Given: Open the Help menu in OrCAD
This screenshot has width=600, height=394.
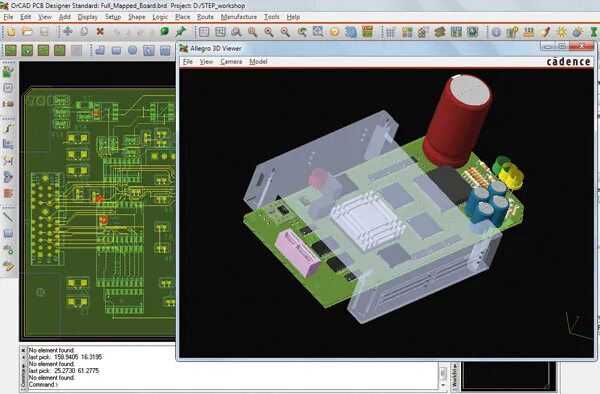Looking at the screenshot, I should tap(293, 17).
